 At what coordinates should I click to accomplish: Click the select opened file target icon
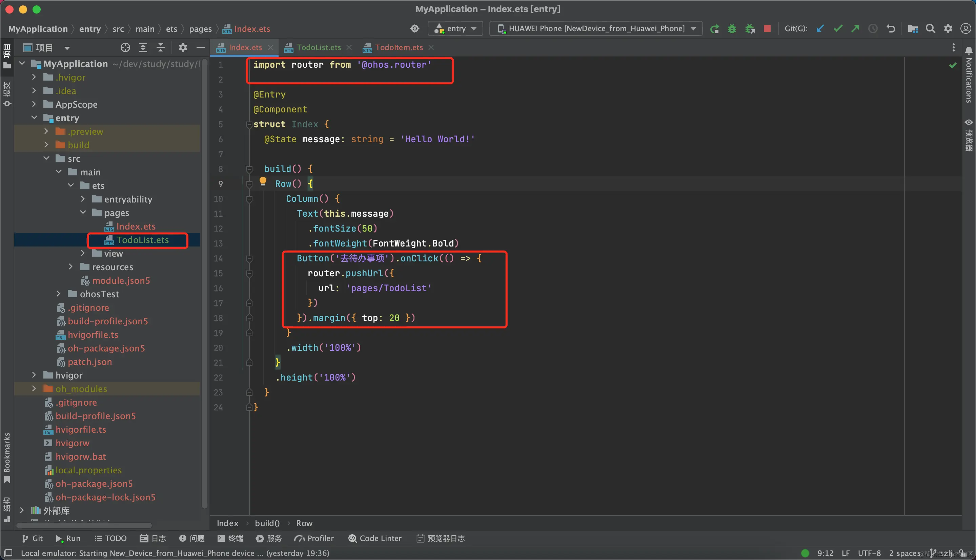click(x=125, y=48)
